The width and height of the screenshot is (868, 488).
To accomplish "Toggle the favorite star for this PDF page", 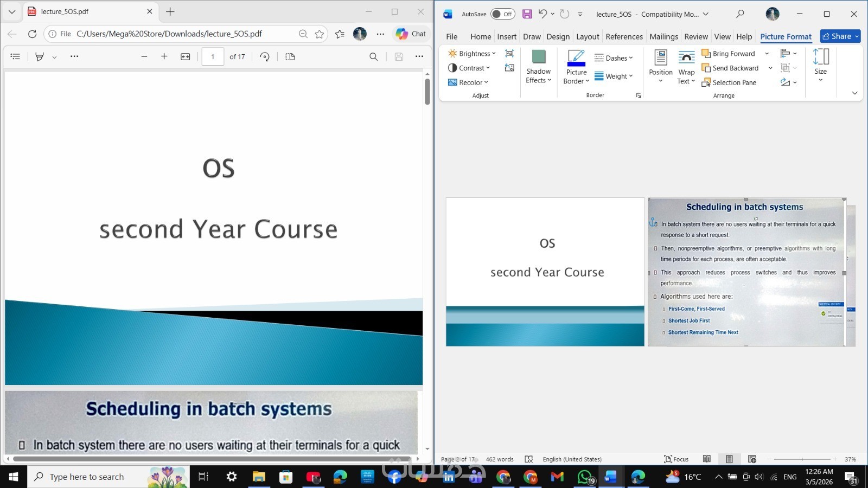I will click(x=320, y=34).
